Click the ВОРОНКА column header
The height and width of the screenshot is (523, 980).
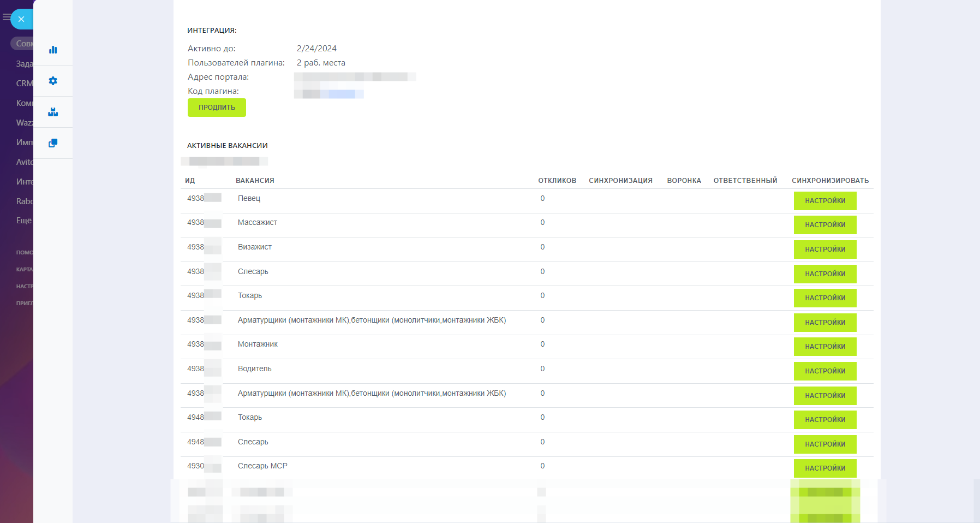[x=684, y=181]
